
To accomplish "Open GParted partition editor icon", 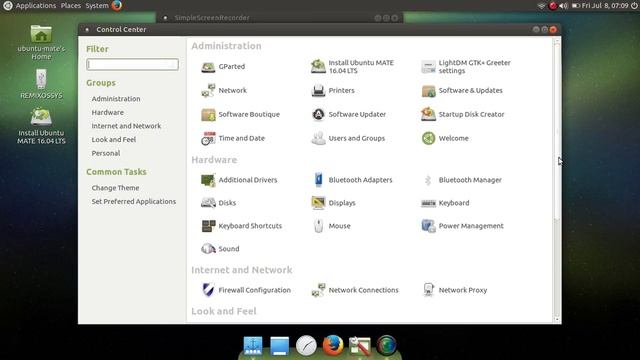I will pyautogui.click(x=208, y=67).
